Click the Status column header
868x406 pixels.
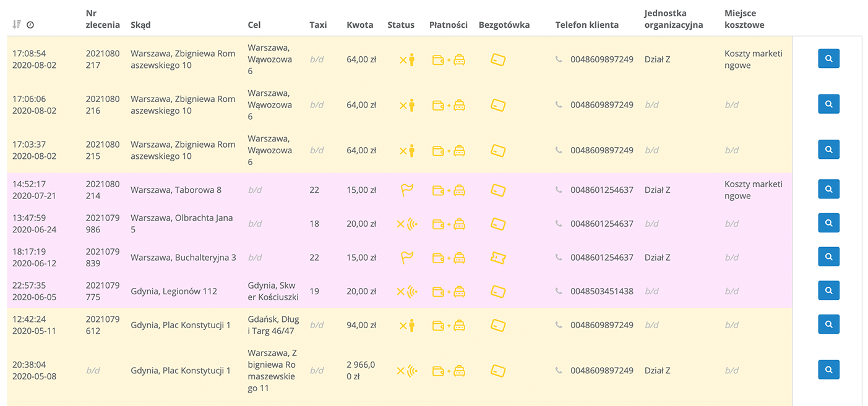pyautogui.click(x=400, y=25)
